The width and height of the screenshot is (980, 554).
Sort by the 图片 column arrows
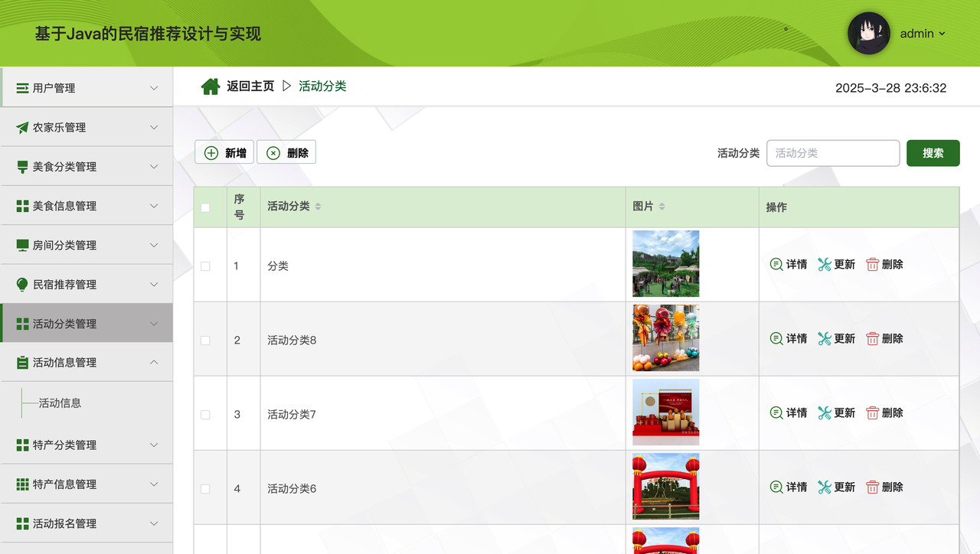[x=661, y=207]
